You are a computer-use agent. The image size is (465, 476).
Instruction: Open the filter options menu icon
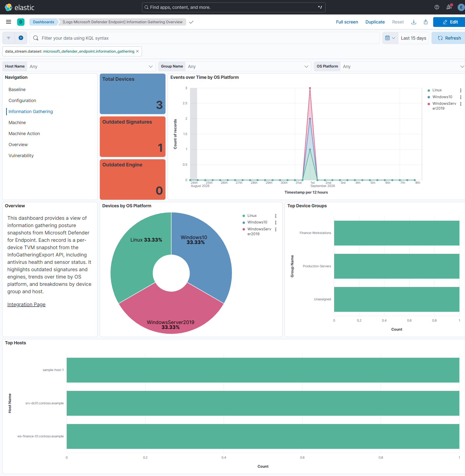coord(9,38)
